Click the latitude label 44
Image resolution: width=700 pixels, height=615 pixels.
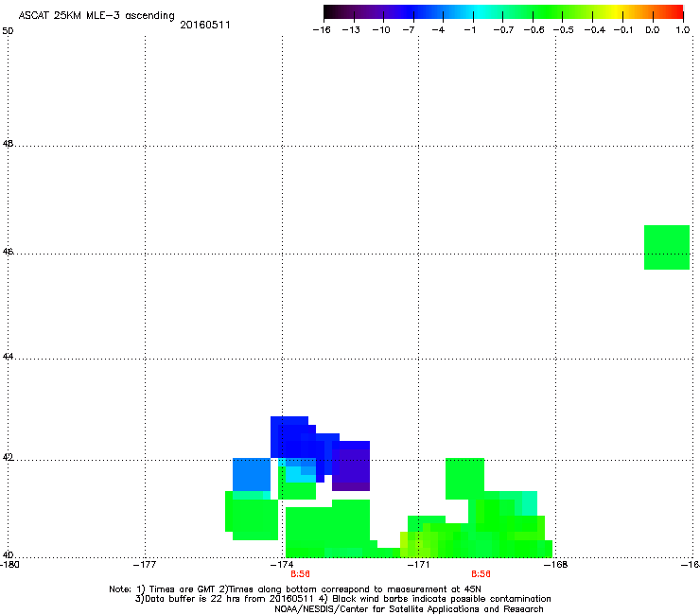[x=8, y=357]
